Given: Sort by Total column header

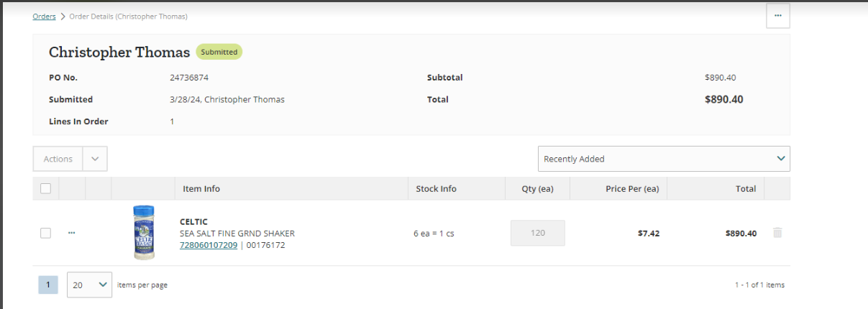Looking at the screenshot, I should [746, 188].
